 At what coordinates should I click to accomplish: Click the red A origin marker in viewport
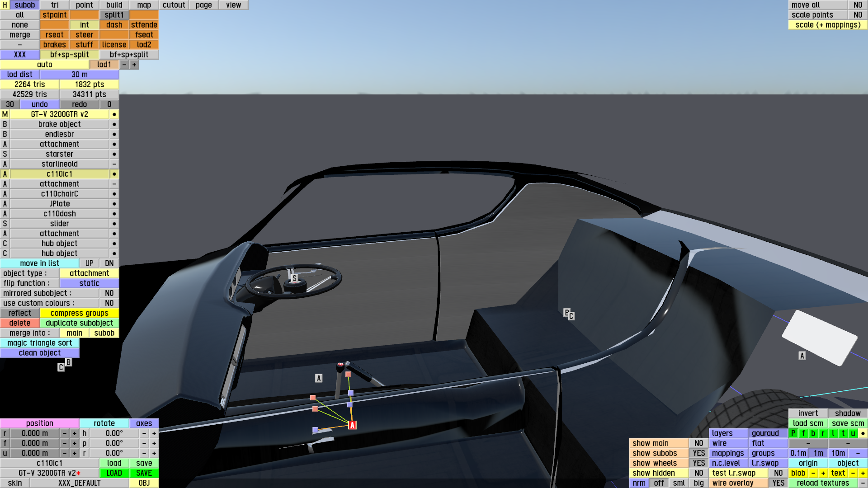(353, 425)
